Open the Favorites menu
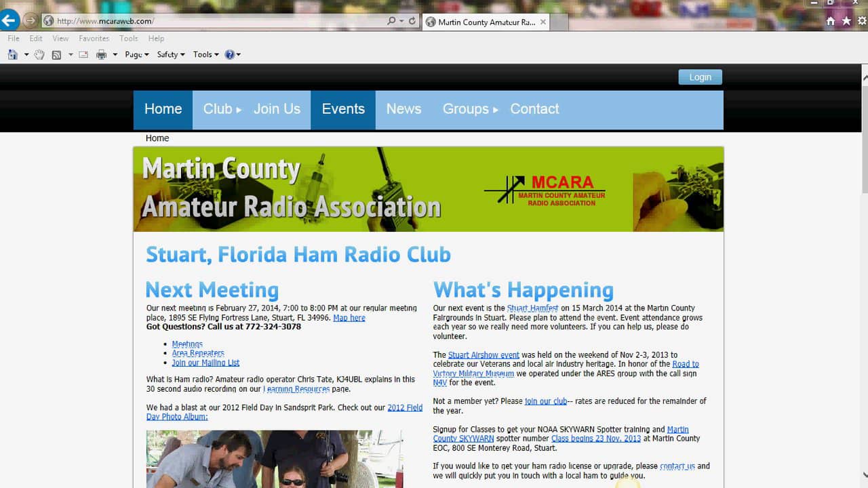The image size is (868, 488). (x=94, y=39)
